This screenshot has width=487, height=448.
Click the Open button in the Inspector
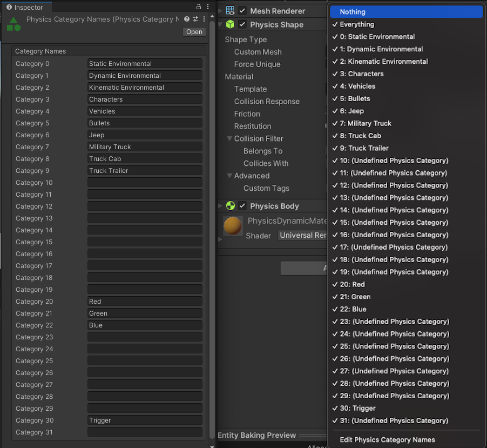[194, 32]
